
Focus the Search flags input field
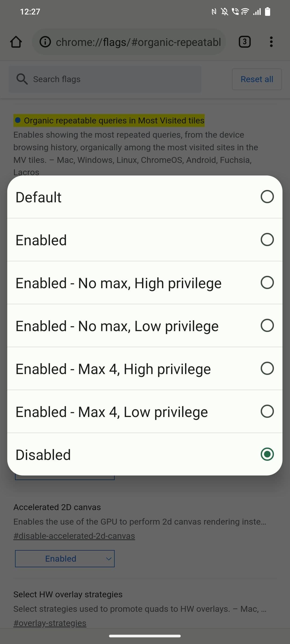(113, 79)
